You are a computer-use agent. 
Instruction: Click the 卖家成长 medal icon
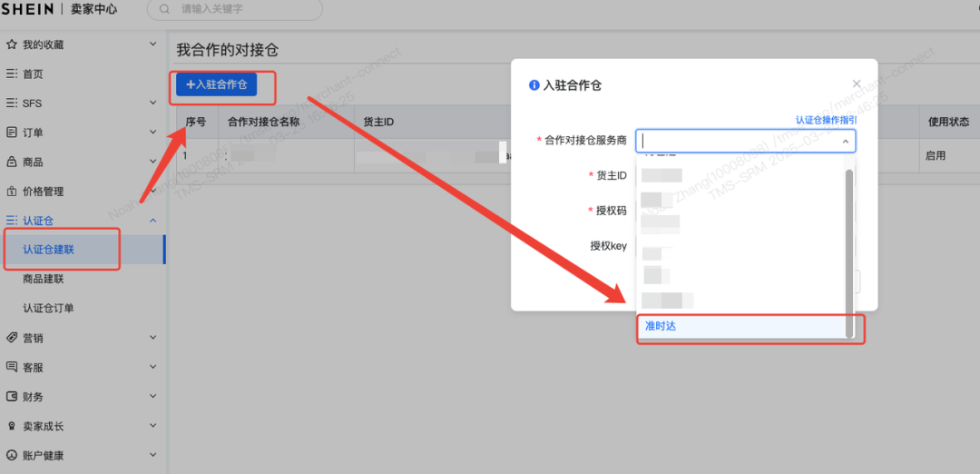(11, 427)
